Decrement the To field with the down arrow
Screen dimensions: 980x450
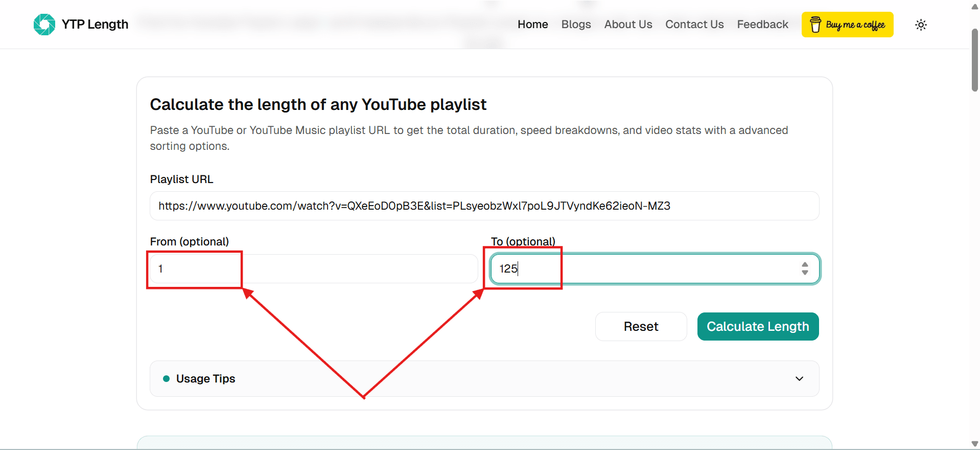point(805,273)
